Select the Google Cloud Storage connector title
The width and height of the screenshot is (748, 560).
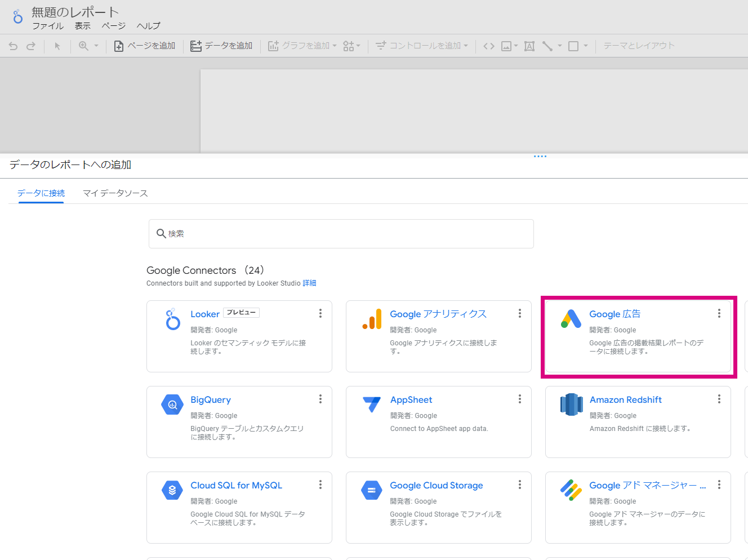click(437, 486)
